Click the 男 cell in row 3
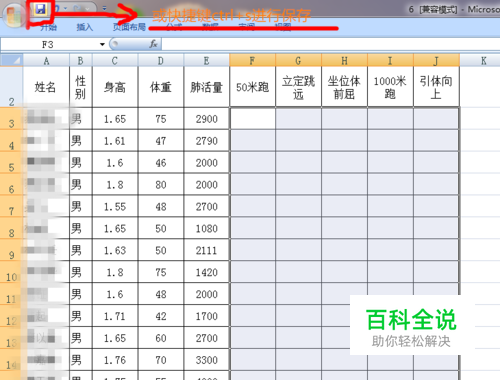The image size is (500, 380). tap(81, 119)
